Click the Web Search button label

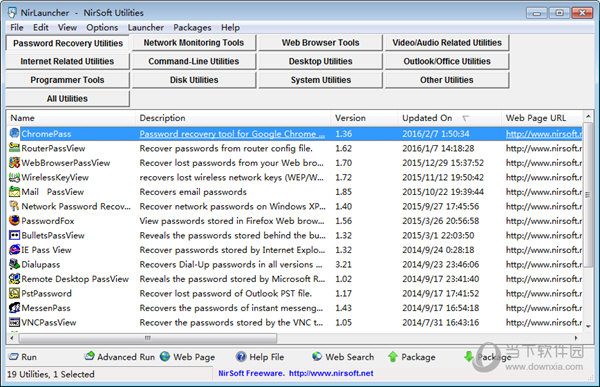tap(350, 357)
